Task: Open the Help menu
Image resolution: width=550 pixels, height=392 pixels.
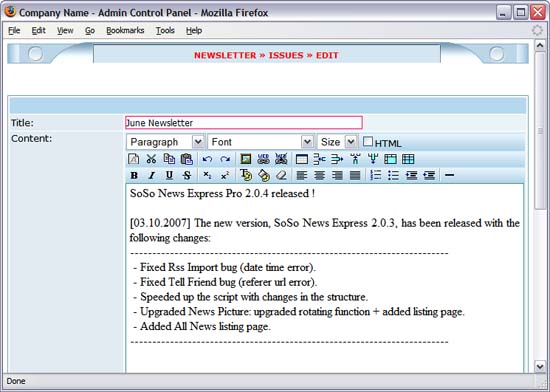Action: 194,31
